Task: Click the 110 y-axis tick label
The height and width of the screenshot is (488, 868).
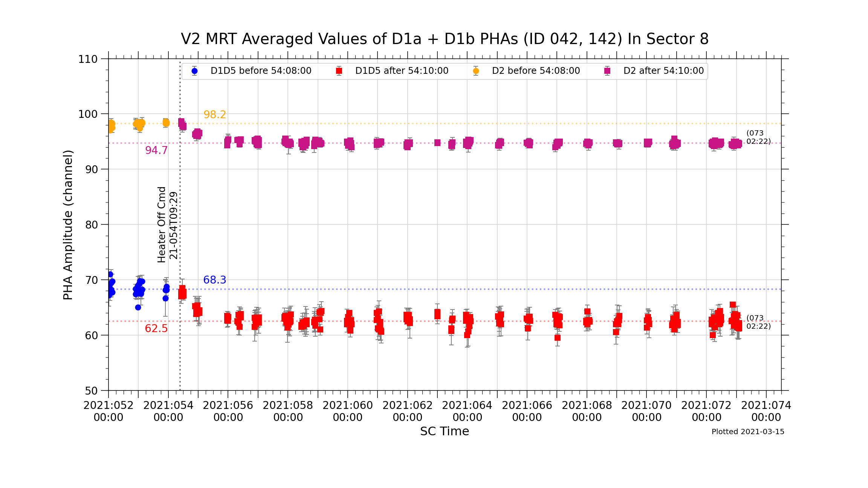Action: click(x=88, y=59)
